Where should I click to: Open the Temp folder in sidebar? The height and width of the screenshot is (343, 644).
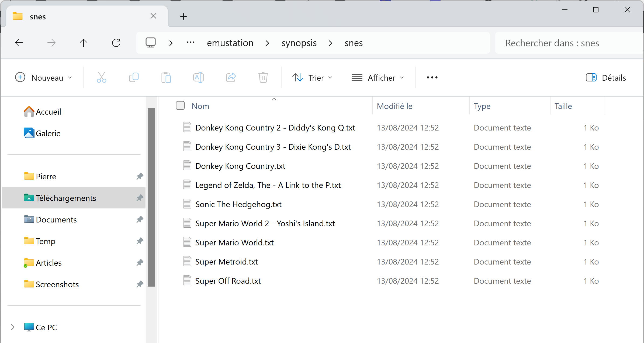(x=39, y=241)
